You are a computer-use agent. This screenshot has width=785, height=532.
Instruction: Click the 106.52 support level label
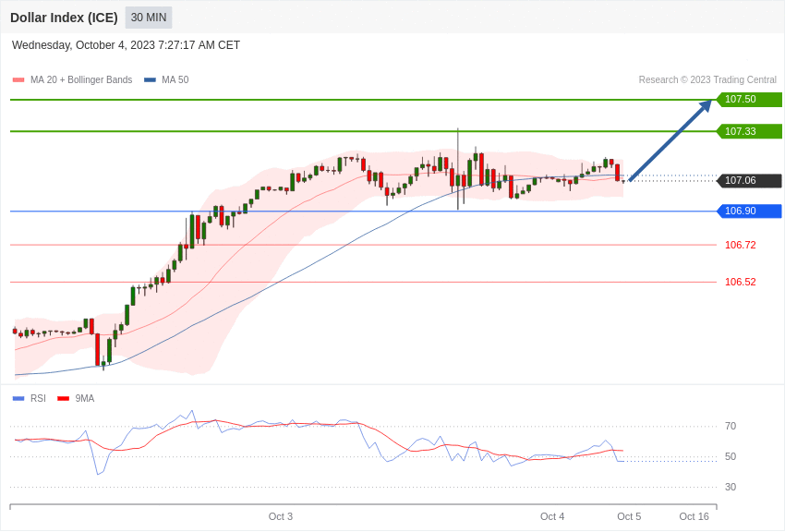coord(740,282)
